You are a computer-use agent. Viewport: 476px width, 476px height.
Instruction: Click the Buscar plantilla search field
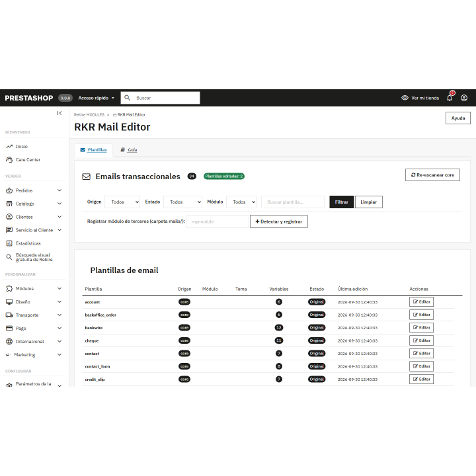pyautogui.click(x=293, y=202)
